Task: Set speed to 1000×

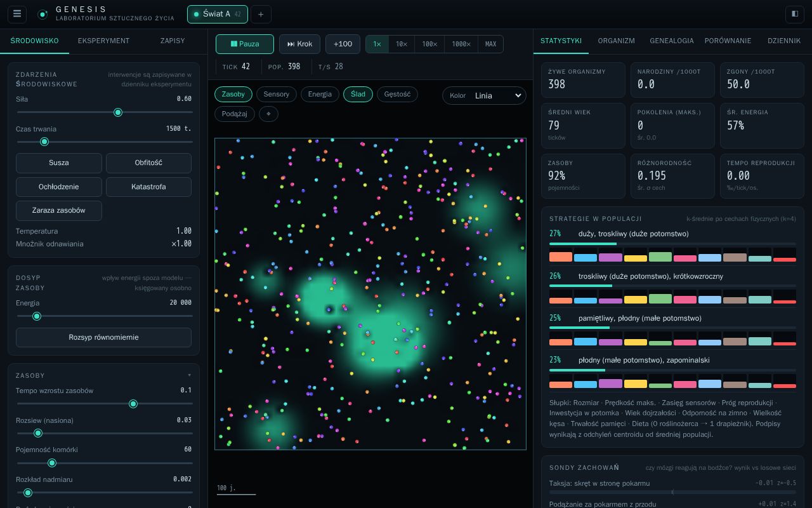Action: click(x=461, y=44)
